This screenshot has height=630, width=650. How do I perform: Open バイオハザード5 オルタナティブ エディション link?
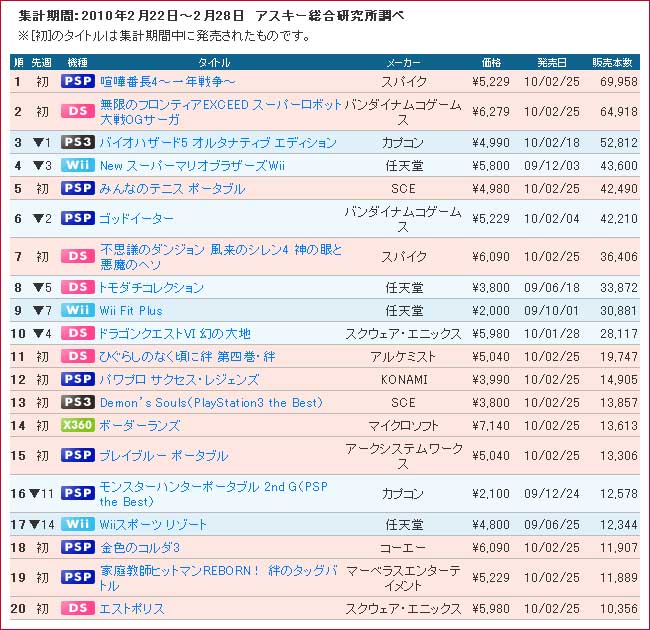click(218, 143)
